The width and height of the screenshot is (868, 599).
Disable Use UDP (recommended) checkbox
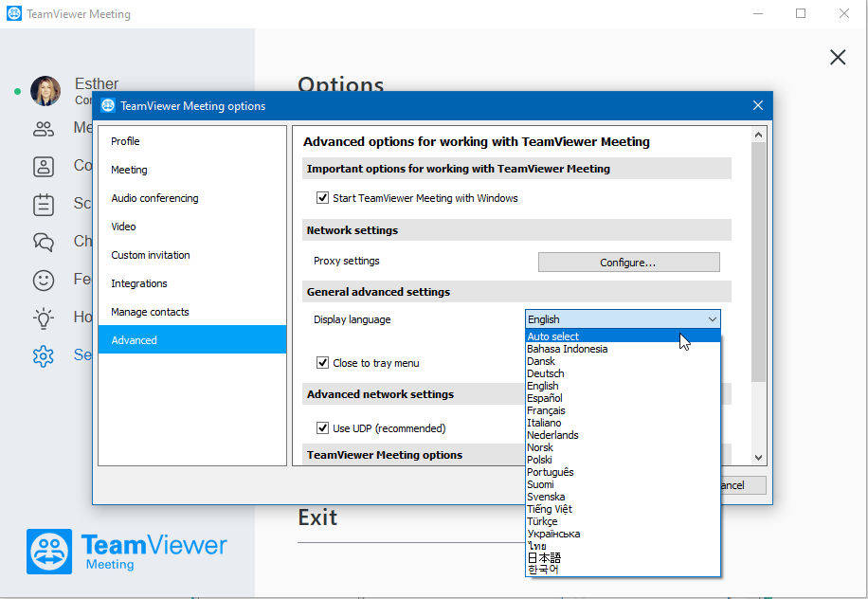click(x=322, y=428)
